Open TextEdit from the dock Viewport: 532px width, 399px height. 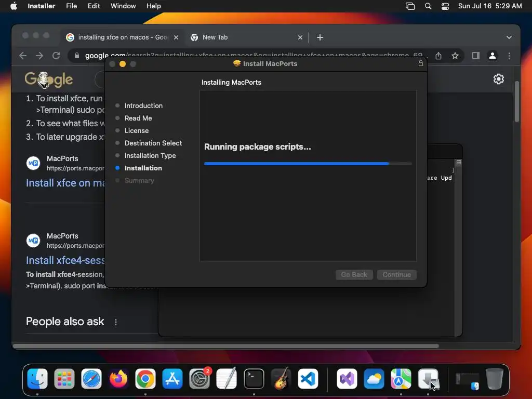point(227,379)
